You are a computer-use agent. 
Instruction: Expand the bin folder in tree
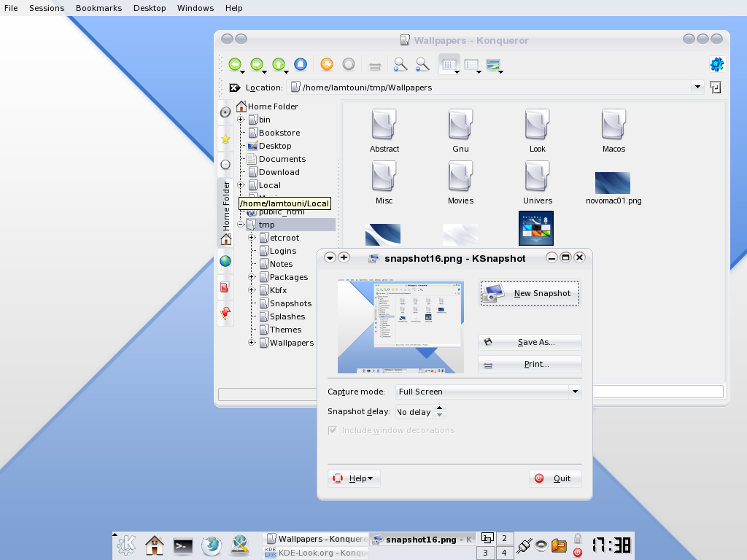coord(241,120)
